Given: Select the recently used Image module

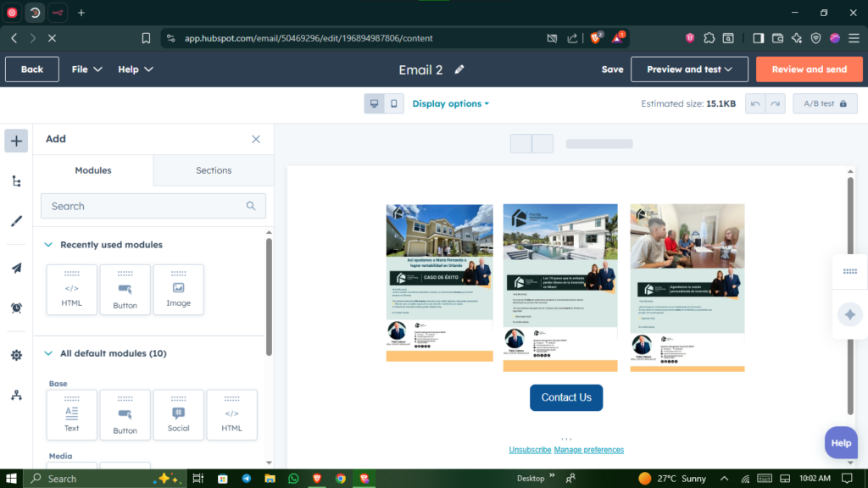Looking at the screenshot, I should [178, 290].
